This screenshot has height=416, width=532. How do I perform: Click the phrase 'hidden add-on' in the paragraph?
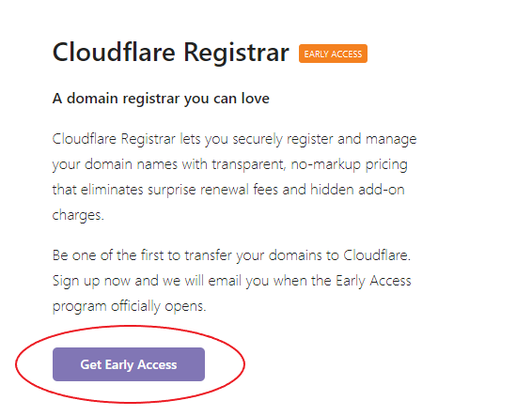357,189
